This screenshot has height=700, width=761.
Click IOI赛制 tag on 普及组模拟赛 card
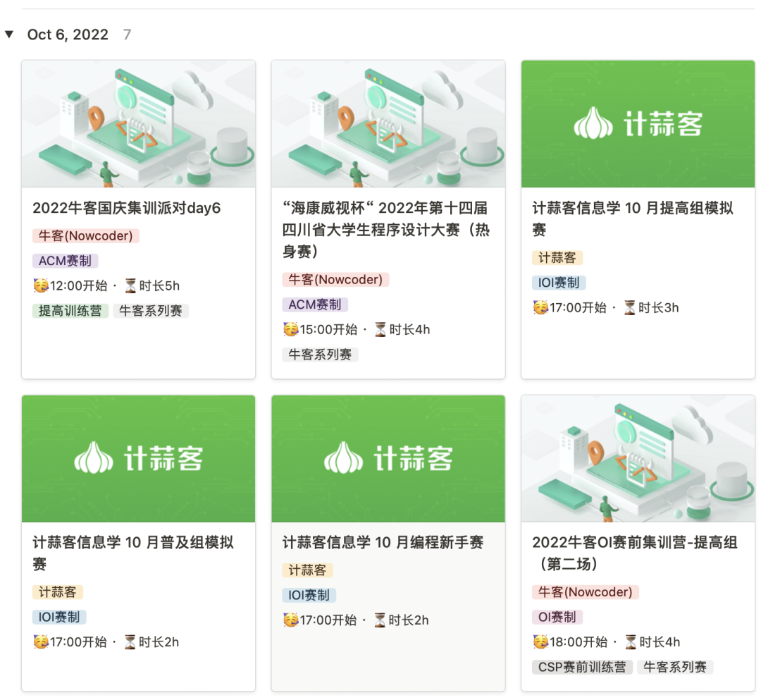[59, 617]
